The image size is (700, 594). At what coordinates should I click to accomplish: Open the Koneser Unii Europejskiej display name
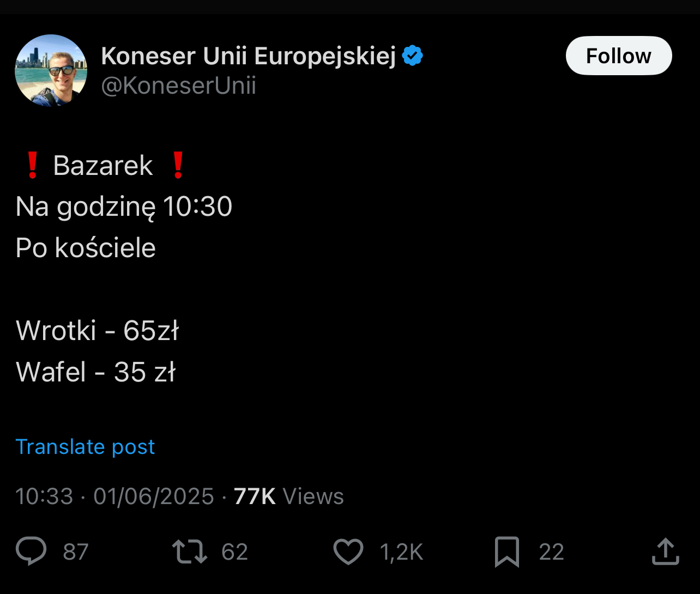[x=248, y=56]
